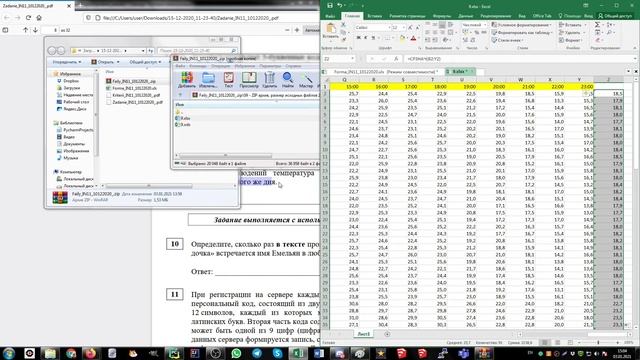Open Excel Данные (Data) ribbon tab
The height and width of the screenshot is (360, 640).
(465, 16)
